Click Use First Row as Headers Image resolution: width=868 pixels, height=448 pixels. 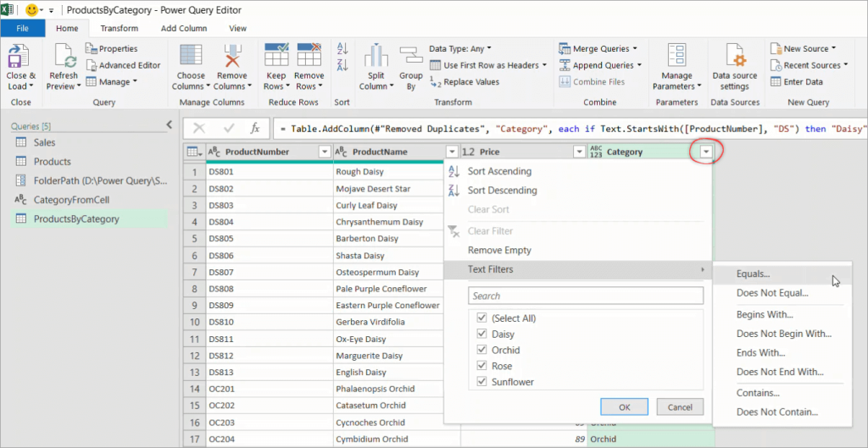tap(488, 65)
